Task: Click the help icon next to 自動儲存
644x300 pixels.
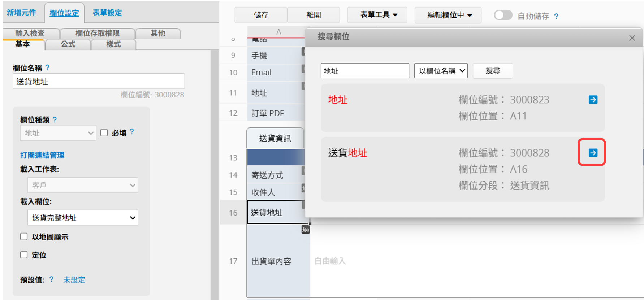Action: [x=556, y=16]
